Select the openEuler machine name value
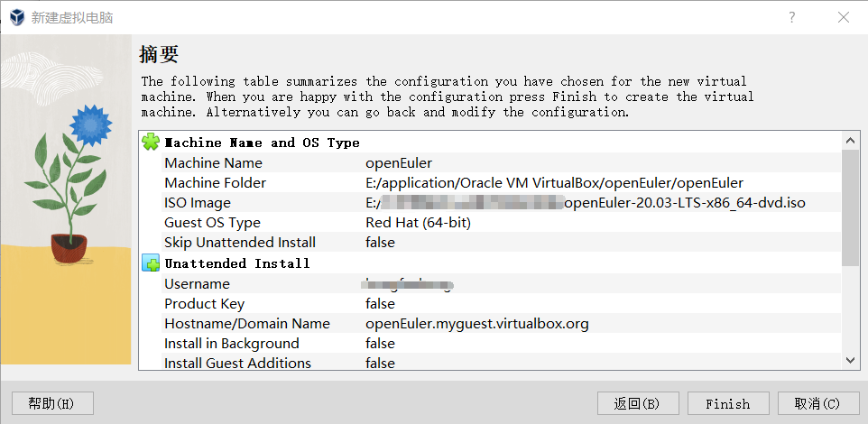Viewport: 868px width, 424px height. (399, 163)
